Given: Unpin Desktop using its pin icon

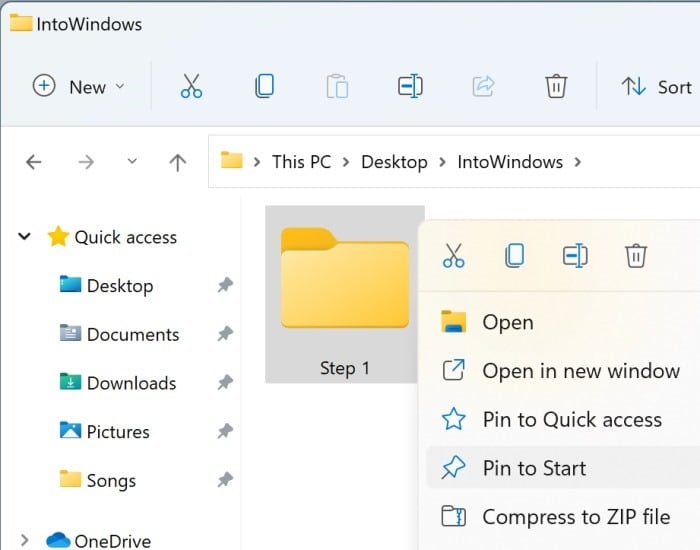Looking at the screenshot, I should [x=225, y=285].
